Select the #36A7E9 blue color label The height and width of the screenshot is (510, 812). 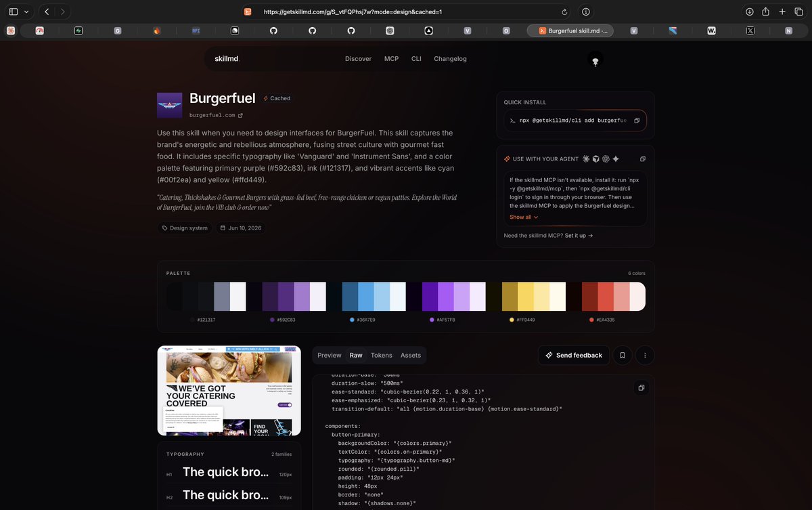362,319
